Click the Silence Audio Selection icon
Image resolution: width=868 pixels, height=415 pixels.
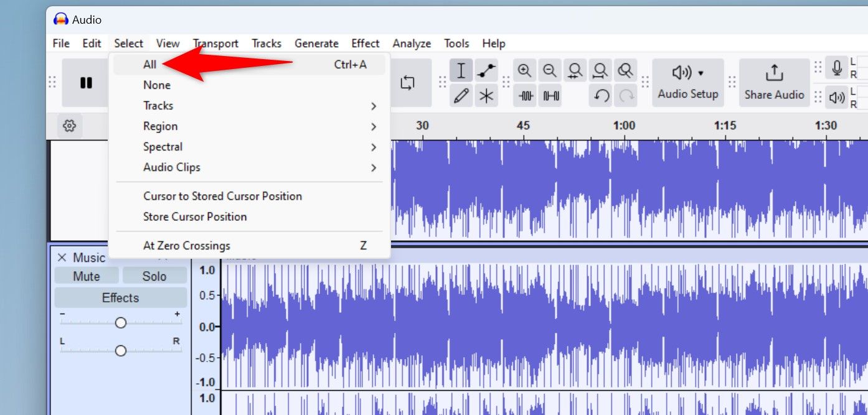[x=550, y=95]
